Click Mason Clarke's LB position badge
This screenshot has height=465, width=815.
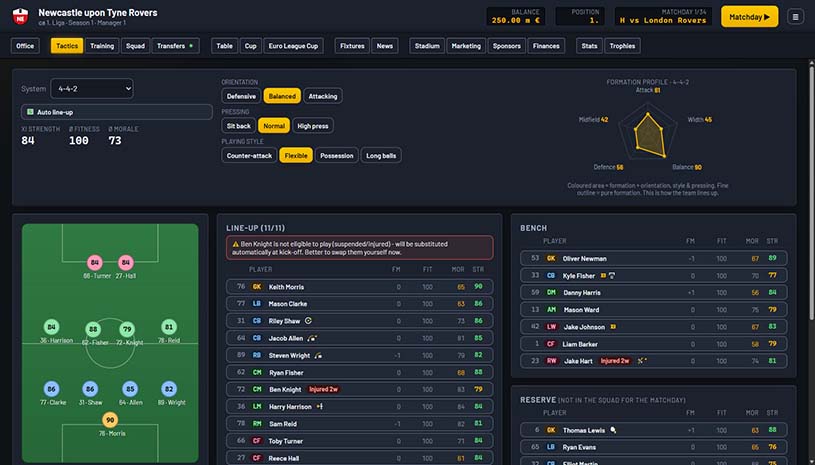257,303
